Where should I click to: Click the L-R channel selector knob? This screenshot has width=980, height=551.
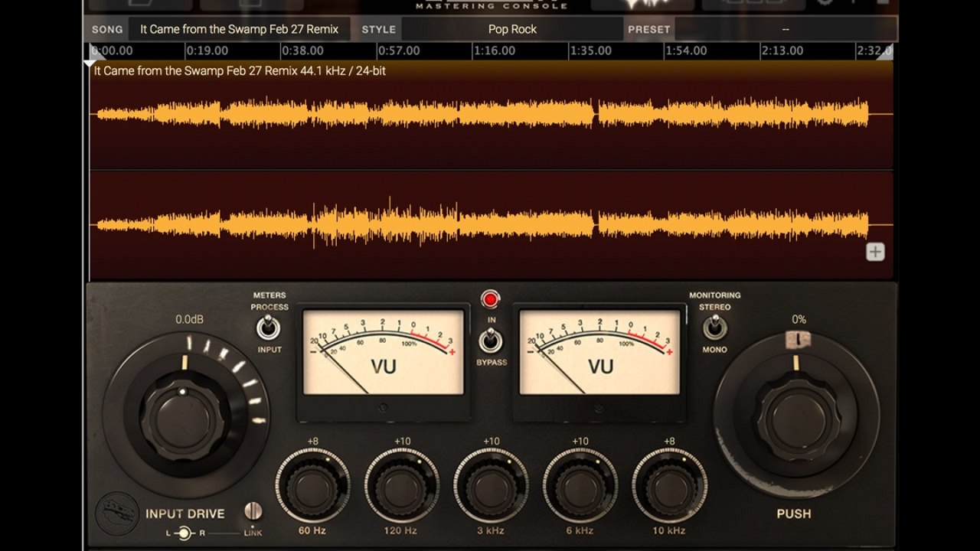click(183, 533)
